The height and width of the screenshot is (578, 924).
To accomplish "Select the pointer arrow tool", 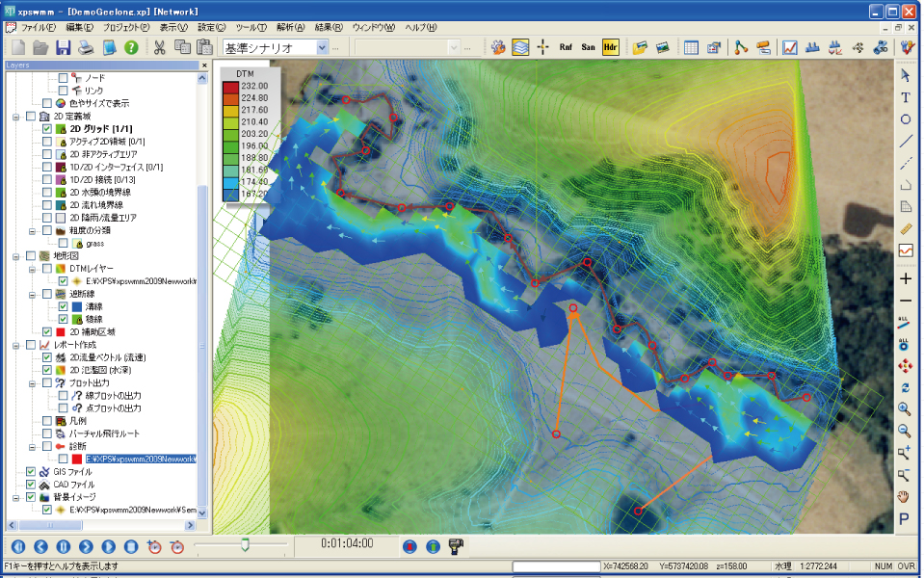I will tap(905, 74).
